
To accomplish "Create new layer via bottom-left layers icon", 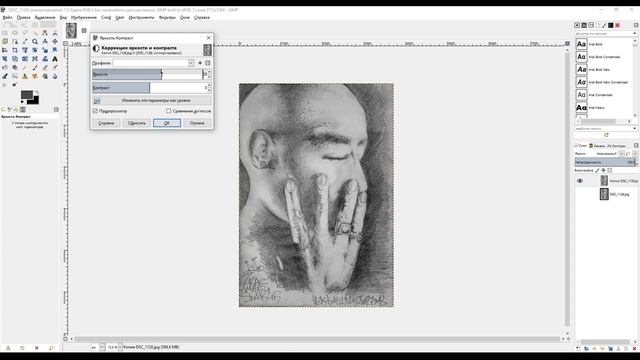I will [578, 348].
